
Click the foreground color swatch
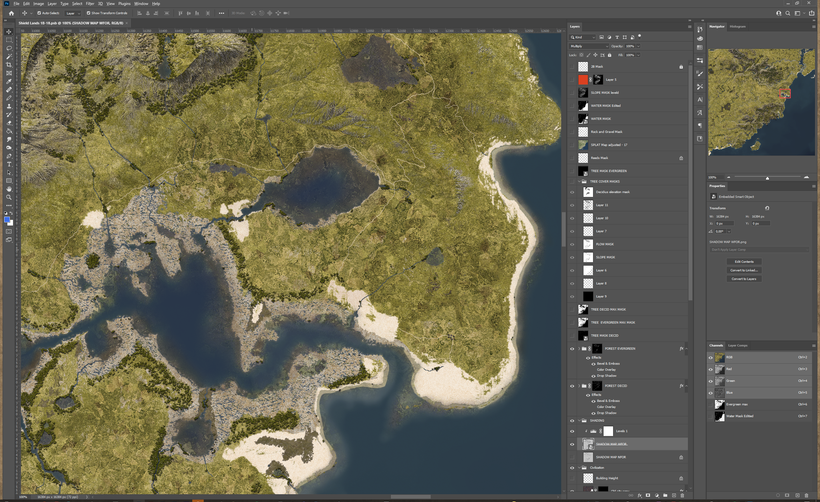(7, 220)
